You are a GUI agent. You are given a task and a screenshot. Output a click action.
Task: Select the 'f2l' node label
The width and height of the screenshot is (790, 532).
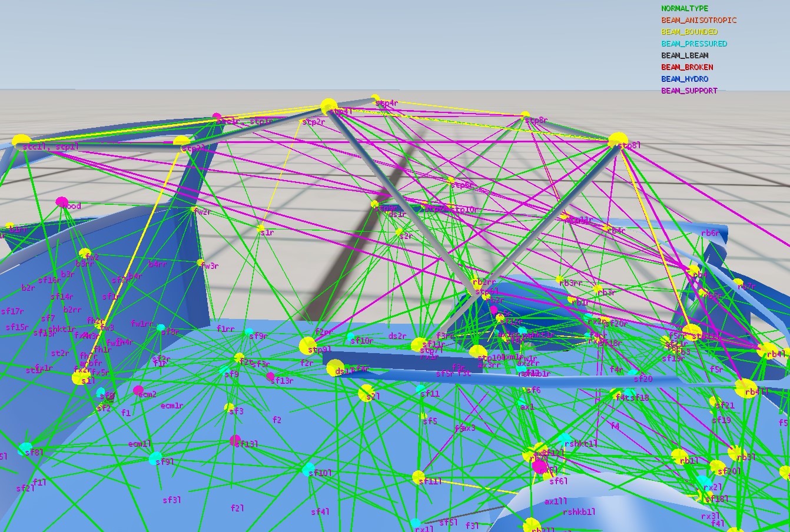pos(237,508)
